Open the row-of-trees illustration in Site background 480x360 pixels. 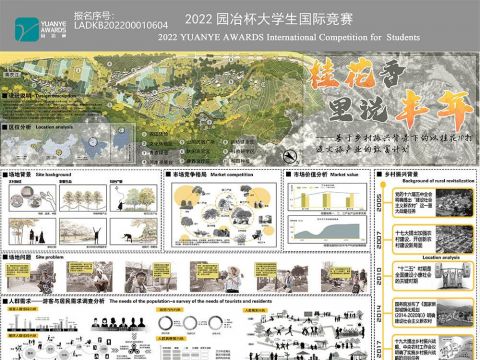click(83, 198)
